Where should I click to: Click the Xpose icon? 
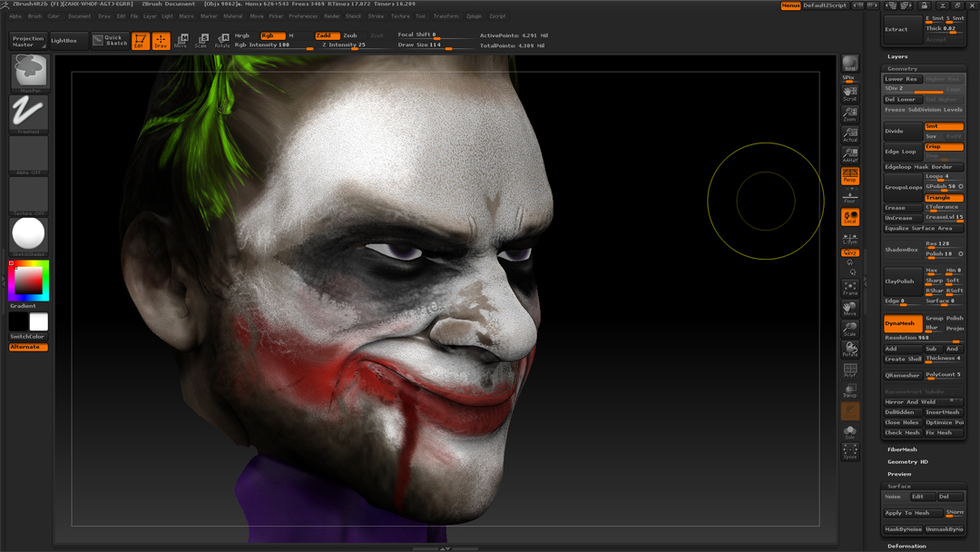point(850,451)
